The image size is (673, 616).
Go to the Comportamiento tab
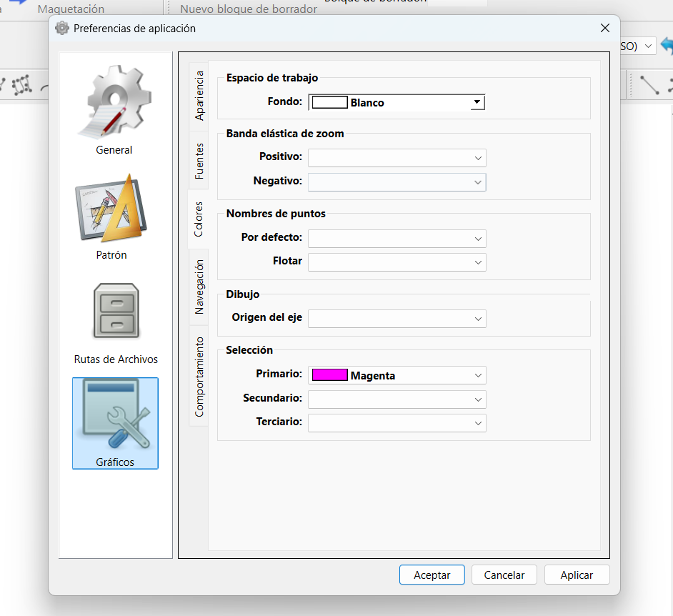click(199, 377)
